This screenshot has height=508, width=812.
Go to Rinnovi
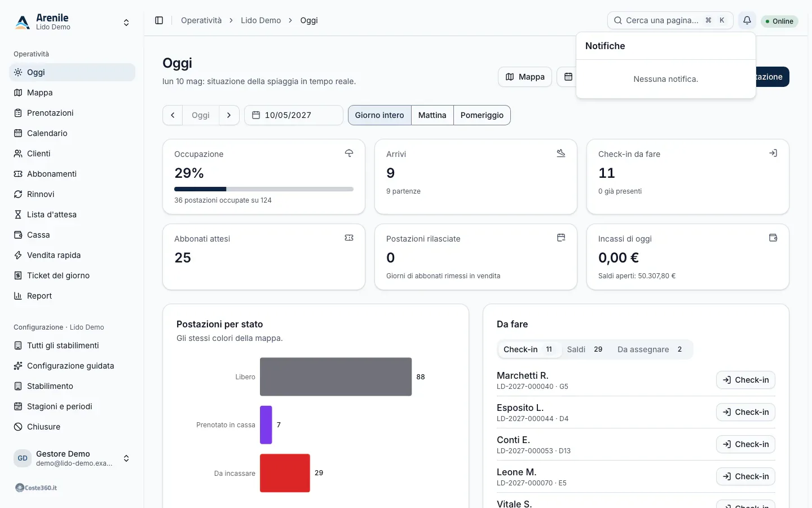point(72,194)
